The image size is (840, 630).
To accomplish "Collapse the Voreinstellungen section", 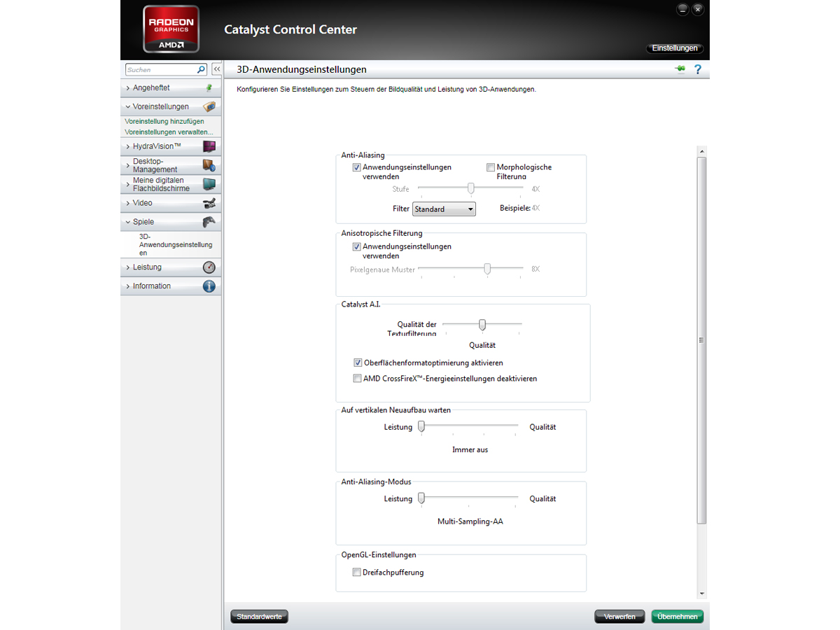I will pyautogui.click(x=171, y=107).
